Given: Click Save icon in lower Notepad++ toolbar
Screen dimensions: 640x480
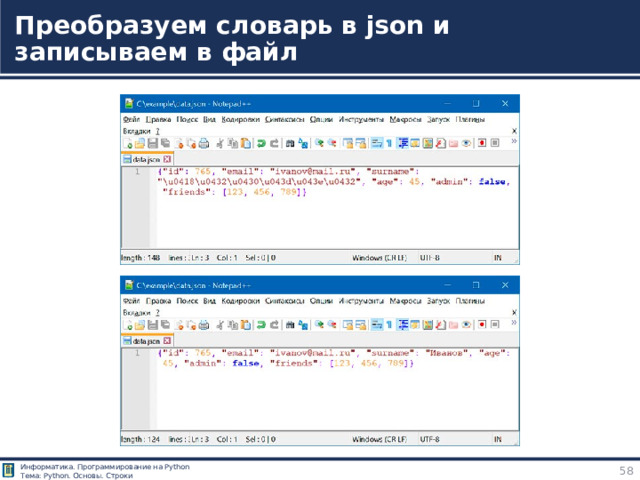Looking at the screenshot, I should (x=153, y=325).
